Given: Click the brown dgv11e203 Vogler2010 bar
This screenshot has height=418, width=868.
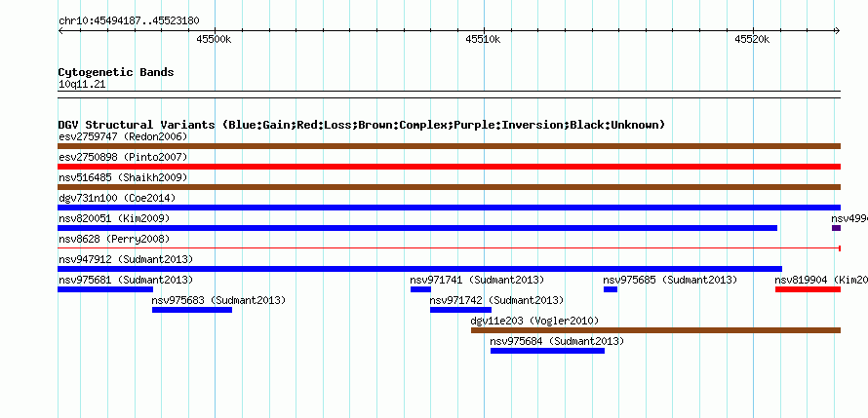Looking at the screenshot, I should [x=656, y=330].
